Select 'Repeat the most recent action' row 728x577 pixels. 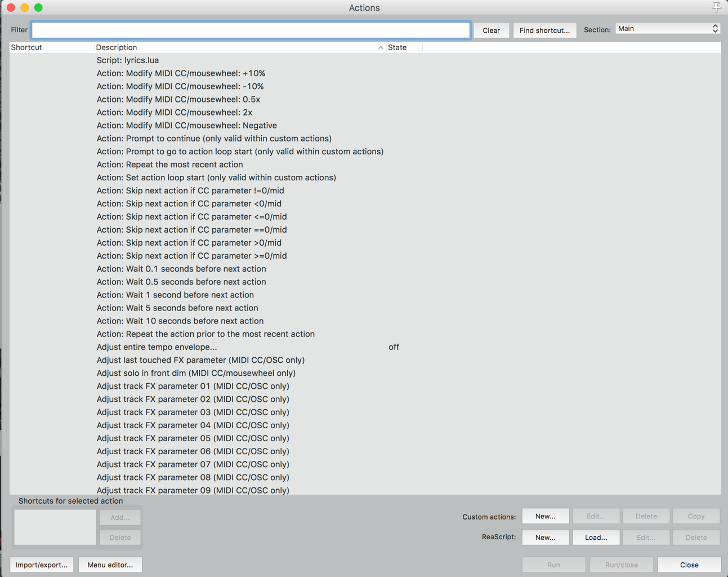point(365,165)
